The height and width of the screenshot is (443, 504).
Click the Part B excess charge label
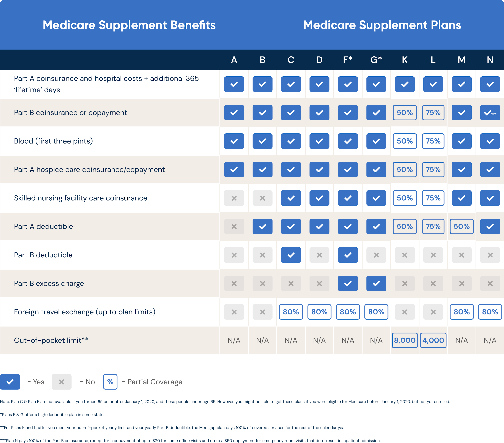(49, 283)
